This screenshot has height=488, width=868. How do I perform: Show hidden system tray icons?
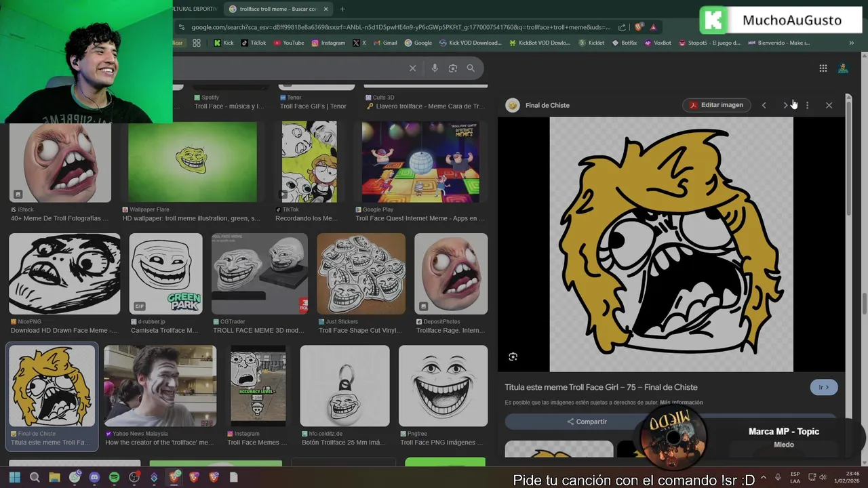click(764, 478)
